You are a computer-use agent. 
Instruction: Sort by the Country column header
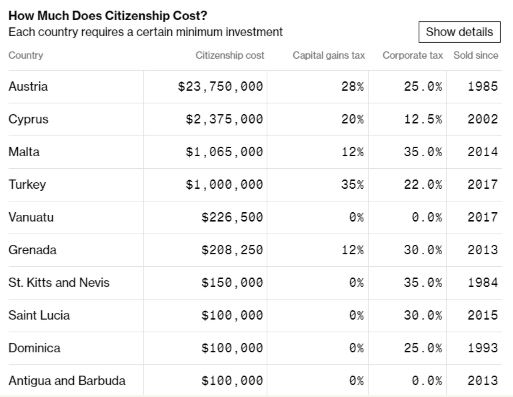pos(26,55)
